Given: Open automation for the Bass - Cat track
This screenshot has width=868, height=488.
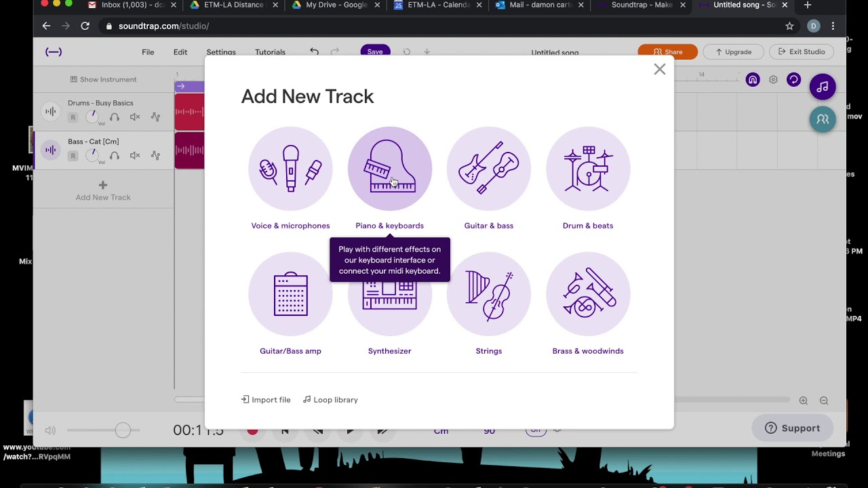Looking at the screenshot, I should [154, 155].
